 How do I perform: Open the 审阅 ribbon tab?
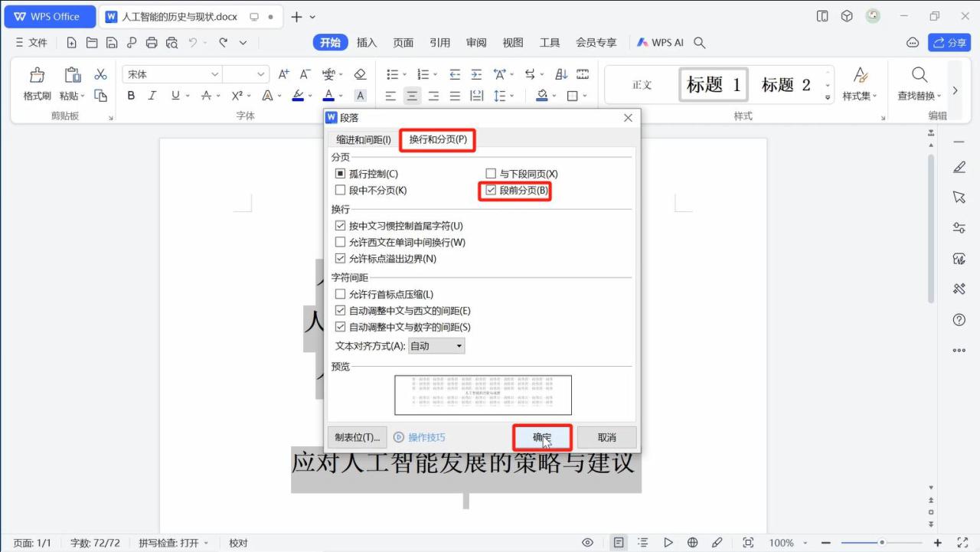(476, 43)
